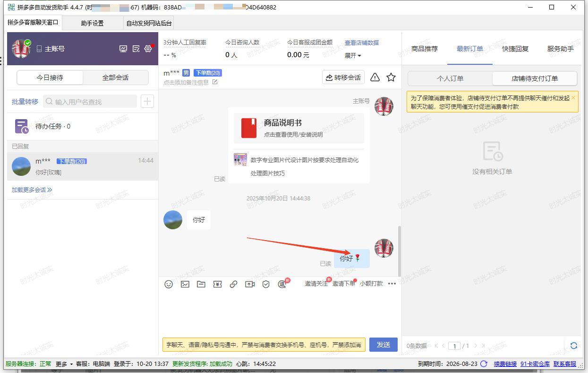This screenshot has height=373, width=588.
Task: Click the plus add button beside search
Action: (147, 101)
